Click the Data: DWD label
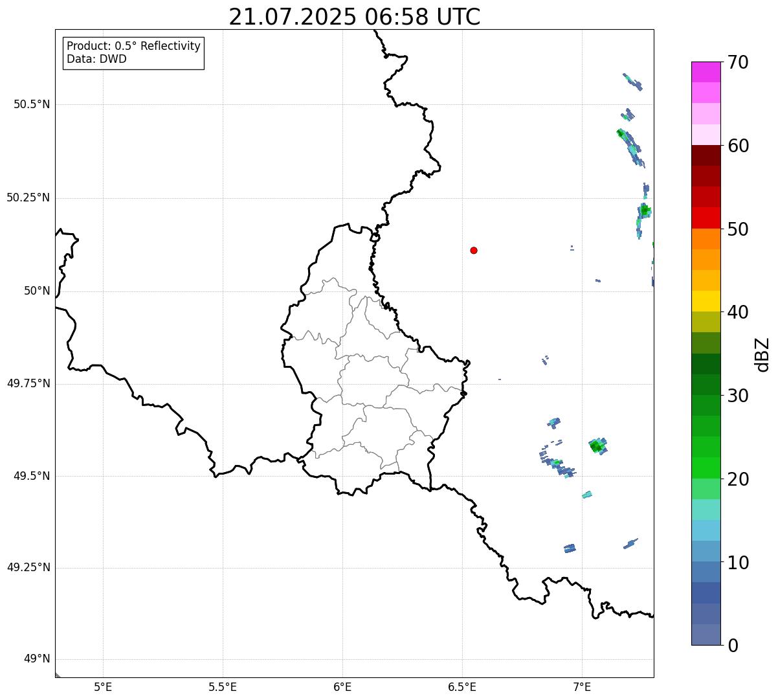Screen dimensions: 778x700 96,59
